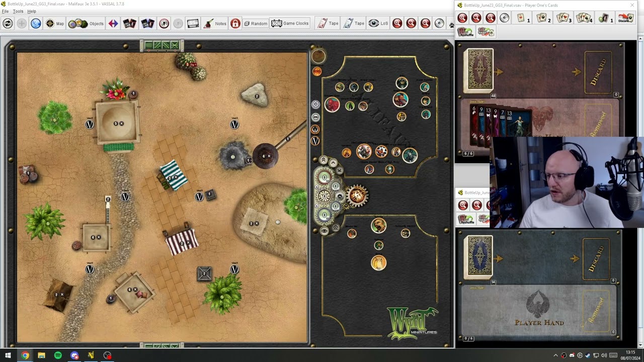
Task: Open Game Clocks
Action: (x=290, y=23)
